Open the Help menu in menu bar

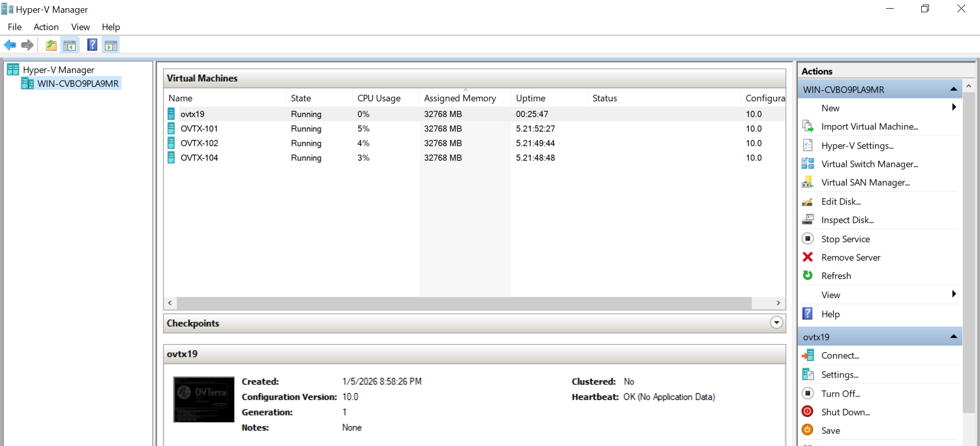click(x=111, y=27)
